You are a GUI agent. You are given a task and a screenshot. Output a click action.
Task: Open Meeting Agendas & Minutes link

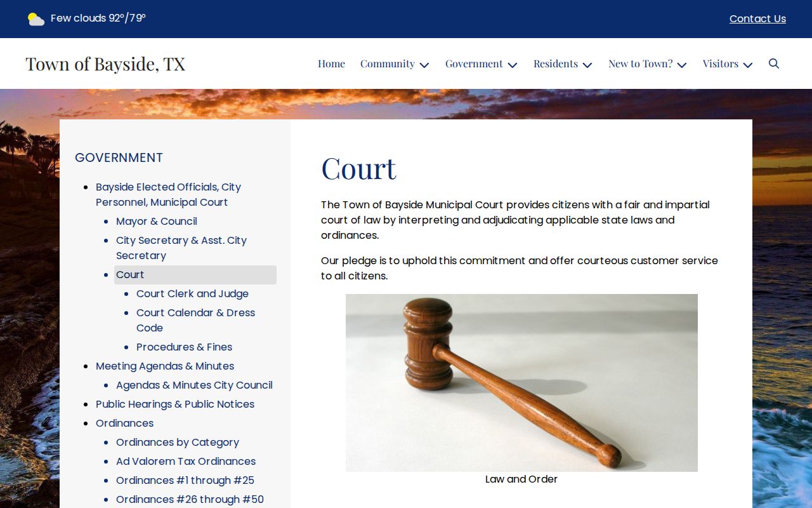(165, 366)
